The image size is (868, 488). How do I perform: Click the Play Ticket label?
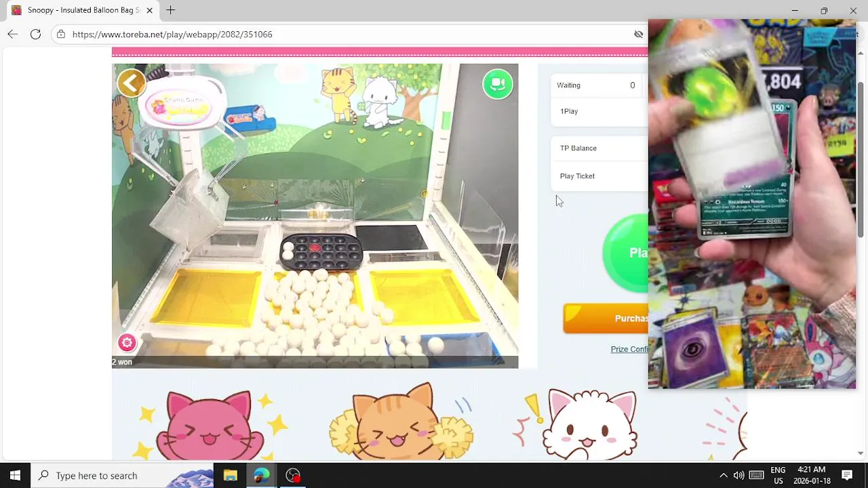[x=577, y=176]
